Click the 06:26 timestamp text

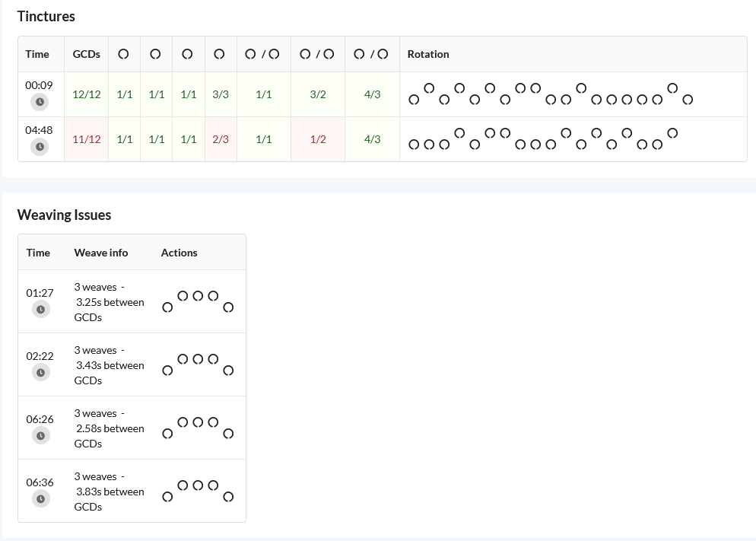click(x=40, y=419)
